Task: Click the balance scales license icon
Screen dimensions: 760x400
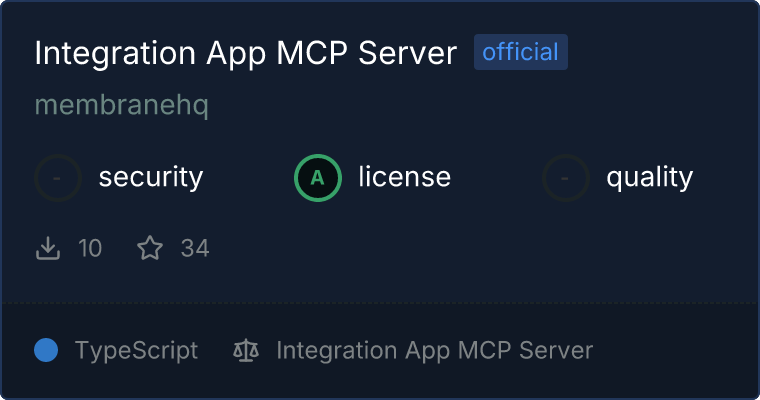Action: [x=245, y=350]
